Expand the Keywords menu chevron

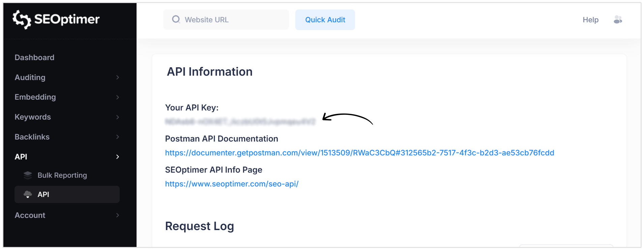(117, 117)
